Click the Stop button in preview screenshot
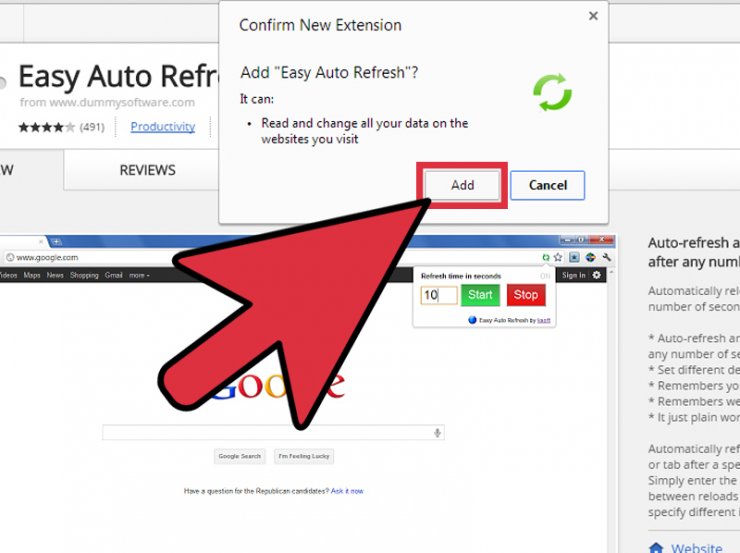Screen dimensions: 740x553 (x=526, y=295)
